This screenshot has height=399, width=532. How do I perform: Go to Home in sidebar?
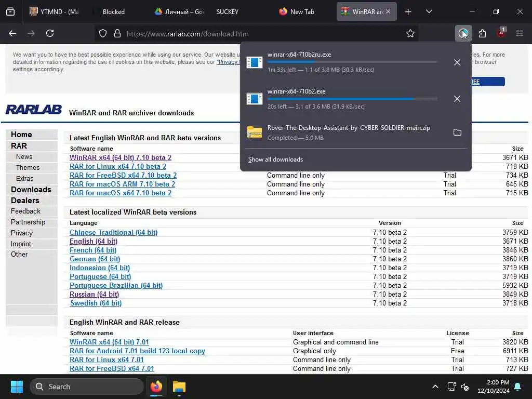click(x=21, y=135)
